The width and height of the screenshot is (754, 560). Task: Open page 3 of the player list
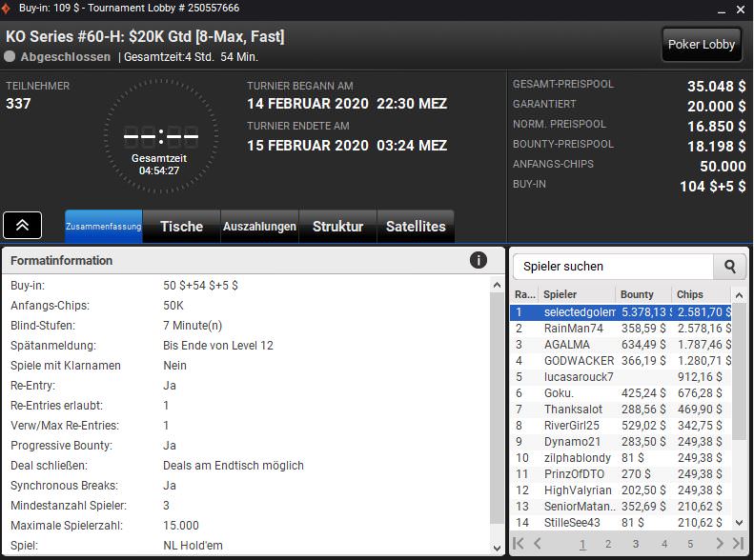click(635, 544)
